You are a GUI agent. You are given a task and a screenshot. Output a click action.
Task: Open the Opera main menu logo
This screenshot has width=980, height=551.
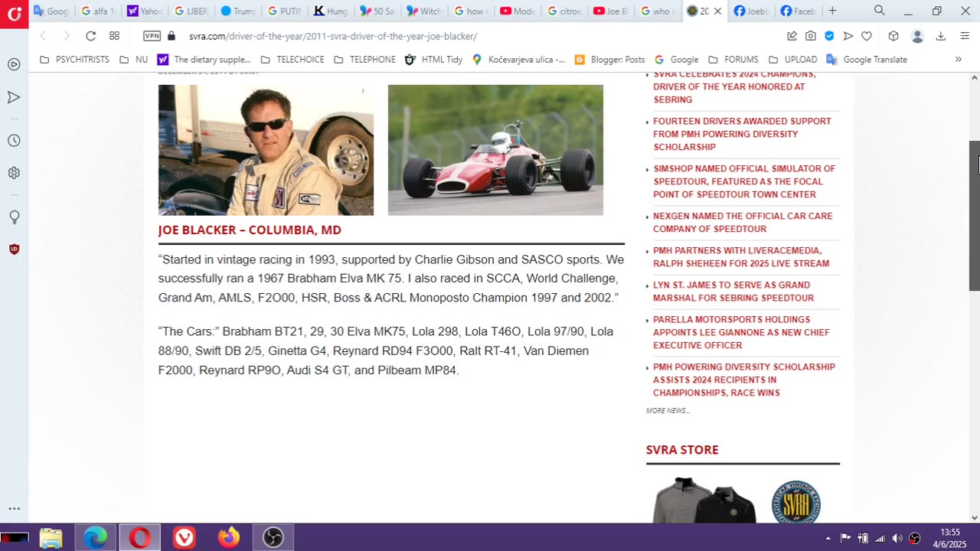tap(14, 14)
